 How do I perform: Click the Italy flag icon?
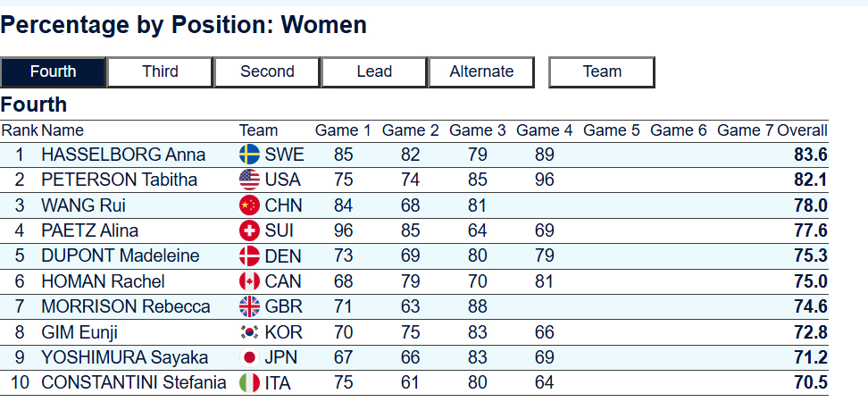[x=249, y=383]
